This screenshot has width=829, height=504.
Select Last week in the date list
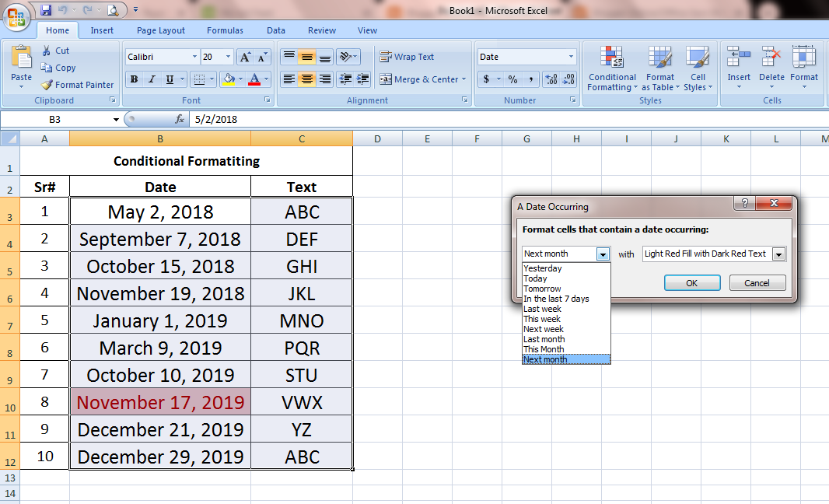[542, 309]
